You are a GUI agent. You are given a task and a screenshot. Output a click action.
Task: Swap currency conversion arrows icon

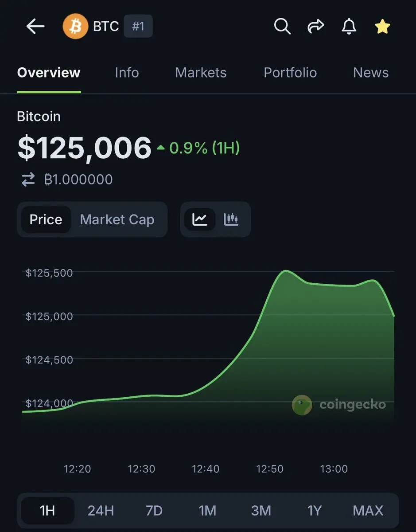(28, 180)
